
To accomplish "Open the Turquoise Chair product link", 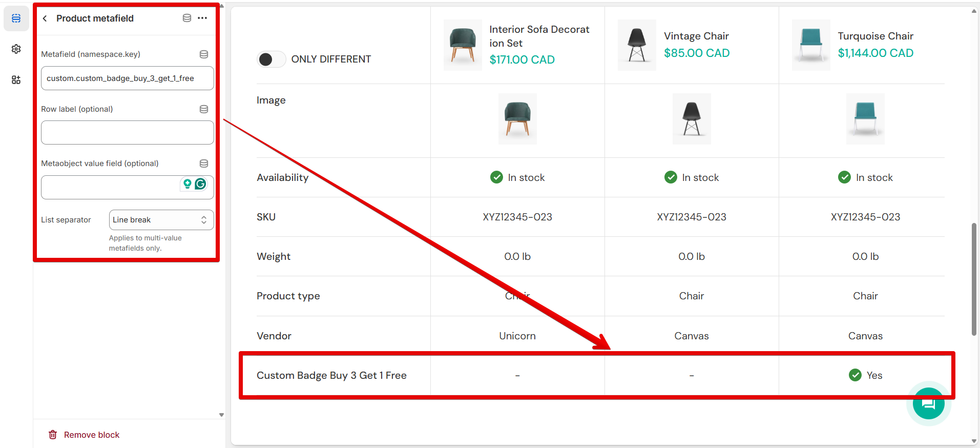I will pos(875,36).
